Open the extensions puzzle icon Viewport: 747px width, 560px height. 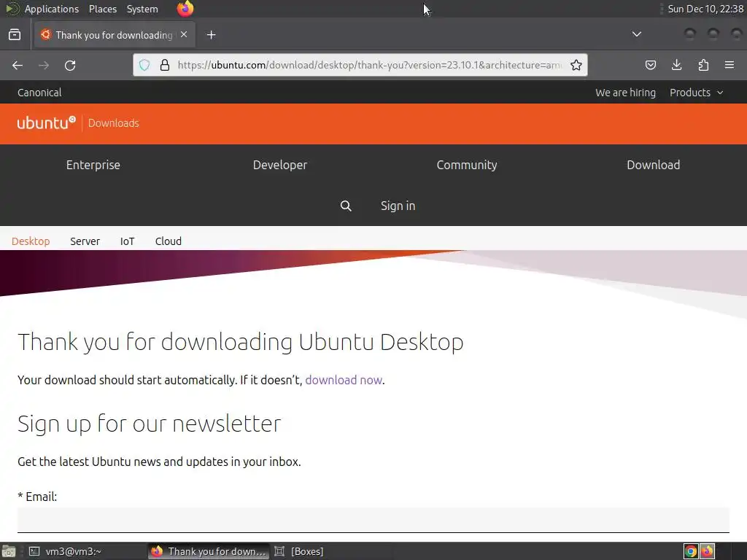pos(703,65)
